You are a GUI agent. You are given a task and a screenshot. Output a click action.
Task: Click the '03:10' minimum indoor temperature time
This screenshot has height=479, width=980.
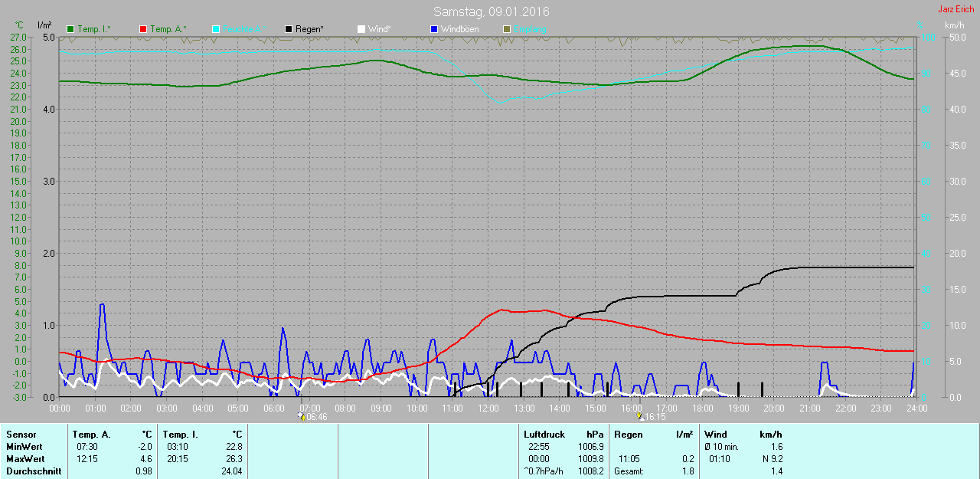click(x=177, y=447)
